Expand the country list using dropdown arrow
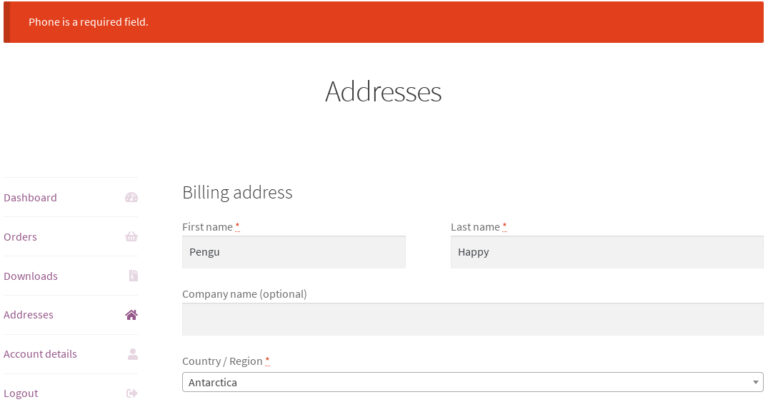 755,382
